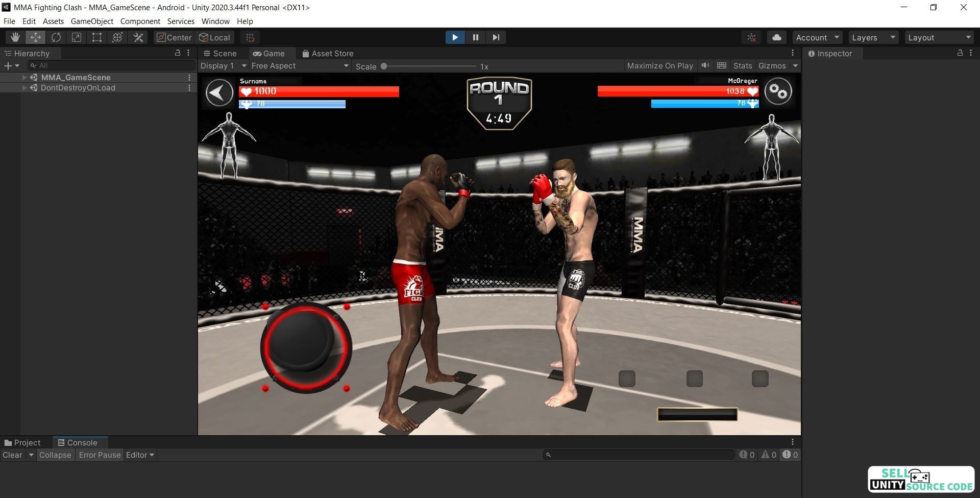Click the Clear console button
Image resolution: width=980 pixels, height=498 pixels.
(x=12, y=455)
